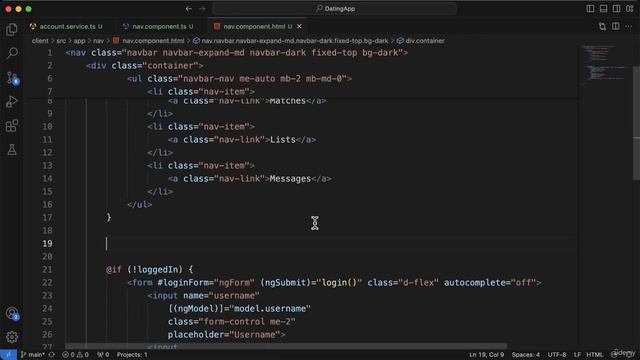Click the DatingApp command center search

click(335, 9)
